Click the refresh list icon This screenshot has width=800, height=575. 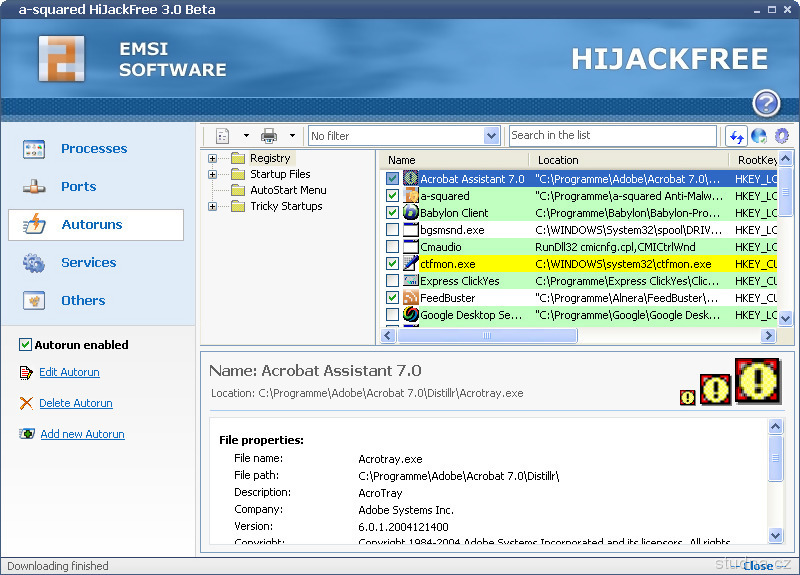736,136
